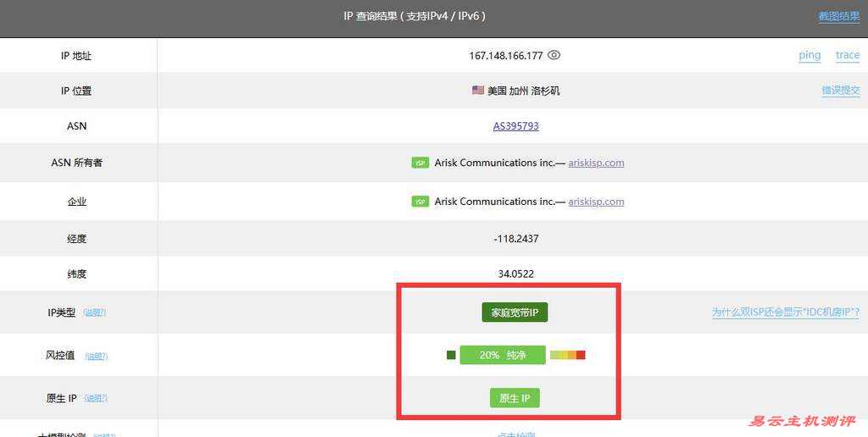The height and width of the screenshot is (437, 868).
Task: Open the 错误提交 link
Action: click(841, 90)
